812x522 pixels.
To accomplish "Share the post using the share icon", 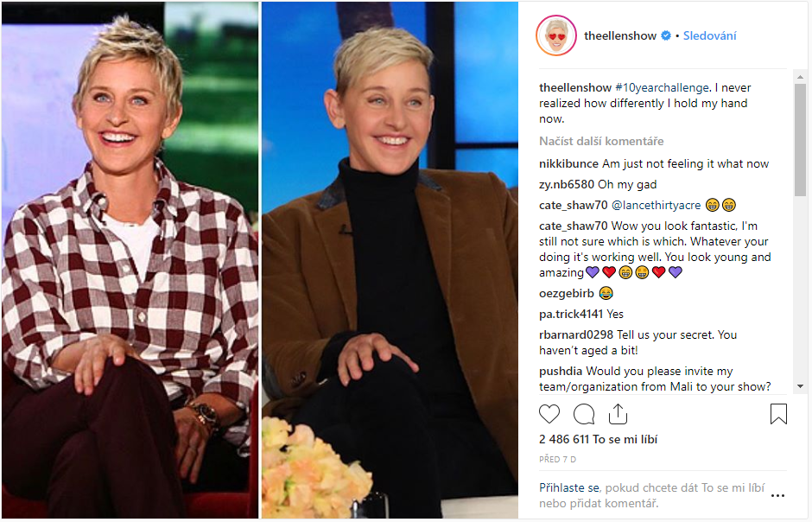I will coord(618,414).
